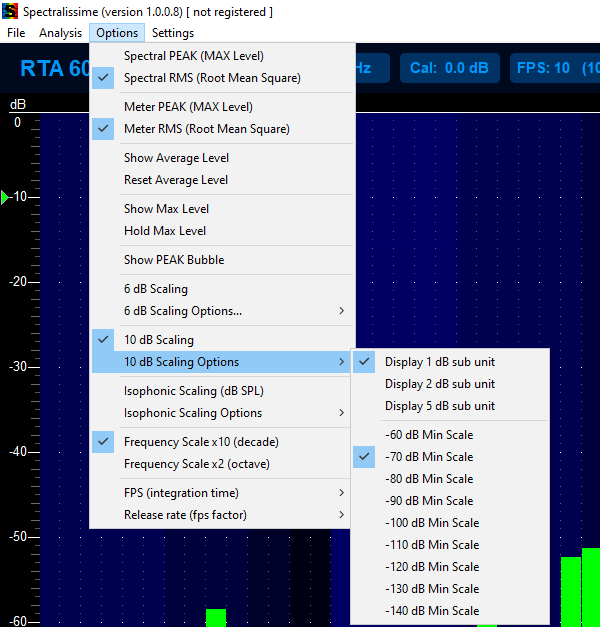Choose Display 5 dB sub unit

[x=439, y=406]
